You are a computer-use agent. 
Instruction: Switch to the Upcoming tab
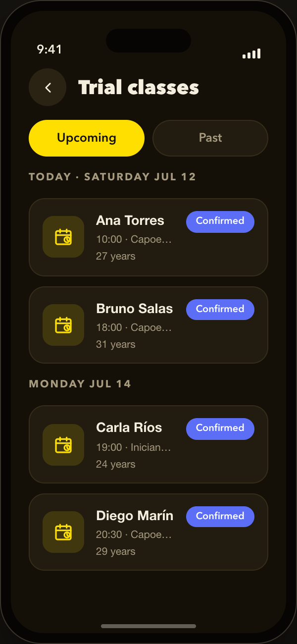pyautogui.click(x=87, y=138)
